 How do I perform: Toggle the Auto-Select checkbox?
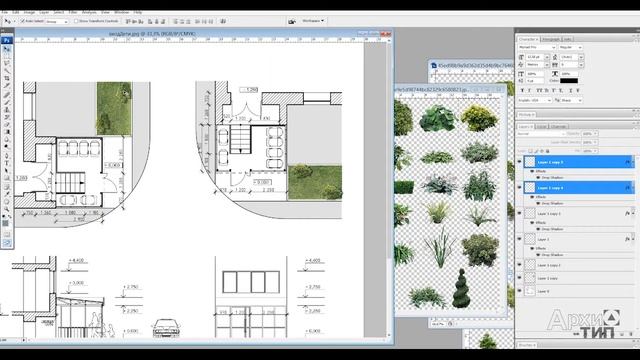tap(23, 21)
